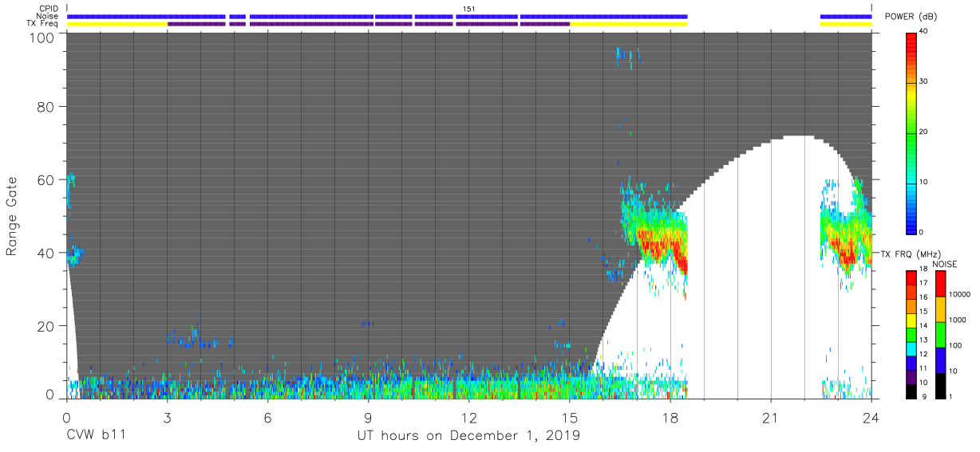Click the '80' y-axis tick label

point(46,107)
